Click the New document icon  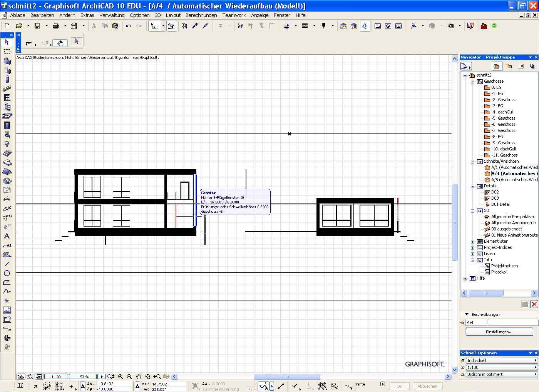pos(7,26)
